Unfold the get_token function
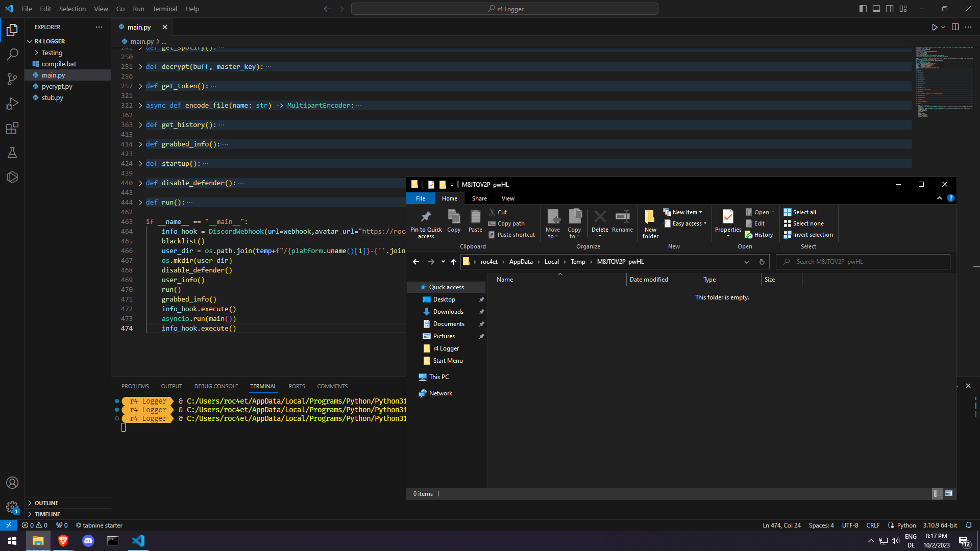This screenshot has width=980, height=551. [140, 86]
